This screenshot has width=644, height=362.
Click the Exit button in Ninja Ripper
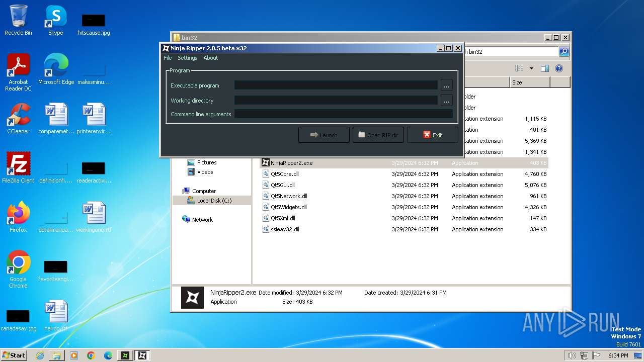432,135
